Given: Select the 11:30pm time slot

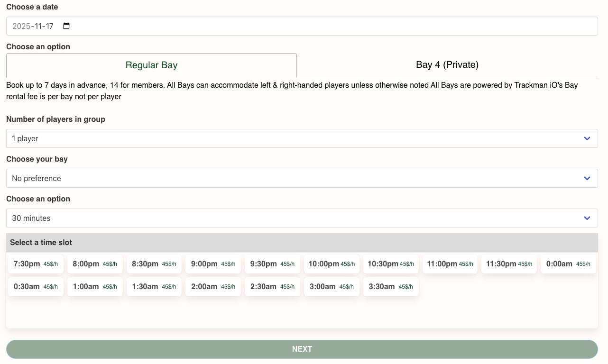Looking at the screenshot, I should coord(509,264).
